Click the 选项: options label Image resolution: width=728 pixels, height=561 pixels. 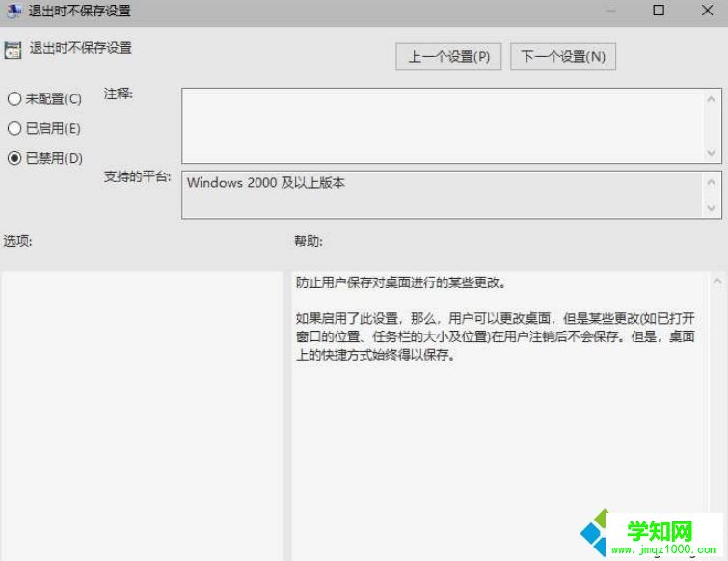(x=17, y=241)
